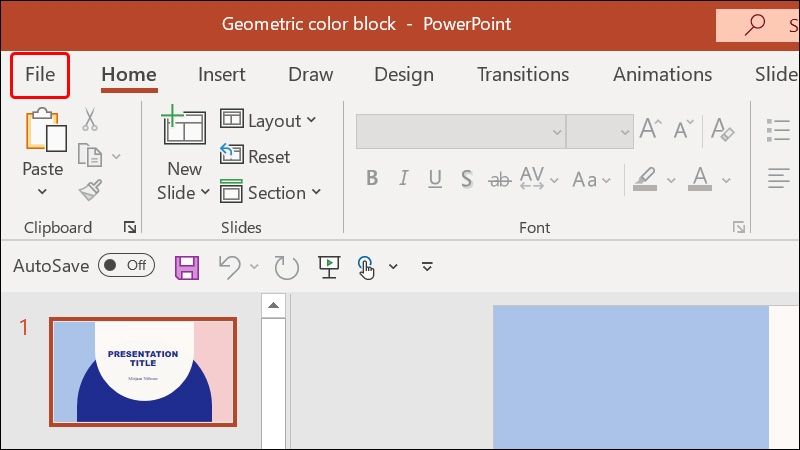
Task: Open the Draw tab
Action: point(310,75)
